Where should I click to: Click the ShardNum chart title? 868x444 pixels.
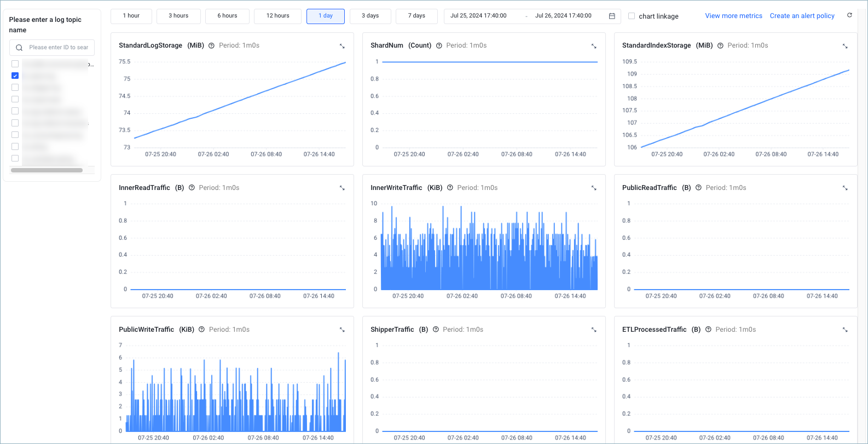[387, 45]
